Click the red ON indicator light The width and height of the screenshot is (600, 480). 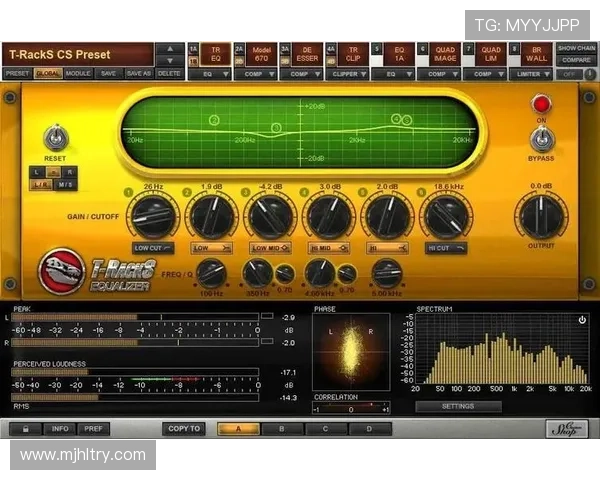click(541, 104)
